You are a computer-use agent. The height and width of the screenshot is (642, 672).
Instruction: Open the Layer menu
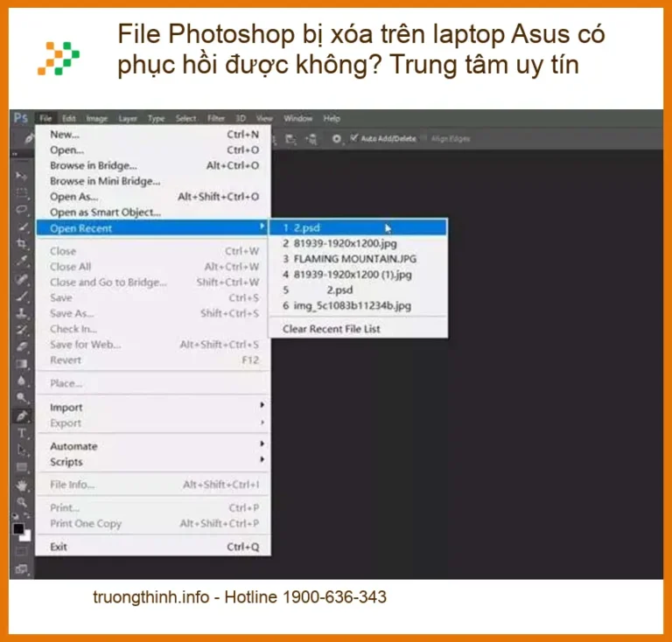(128, 119)
